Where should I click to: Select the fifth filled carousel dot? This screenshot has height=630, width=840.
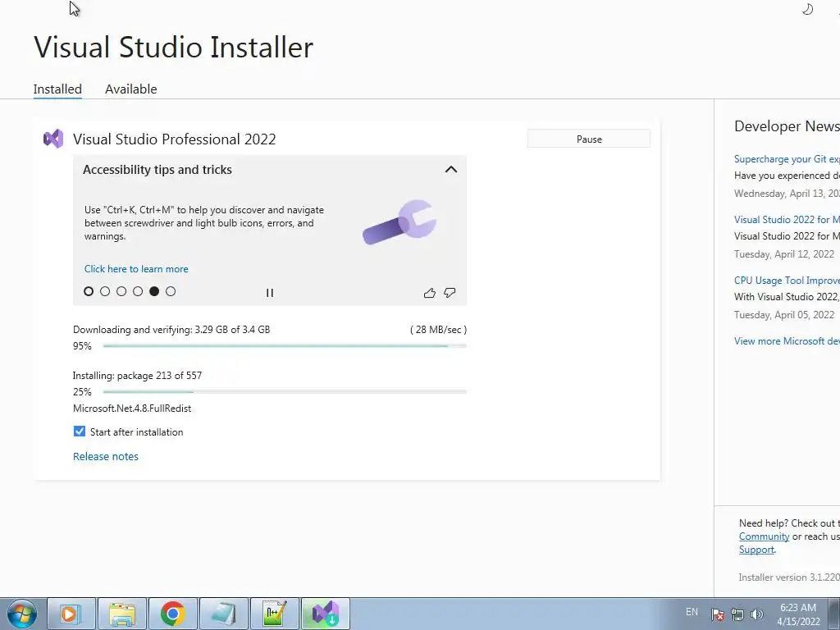pyautogui.click(x=154, y=291)
